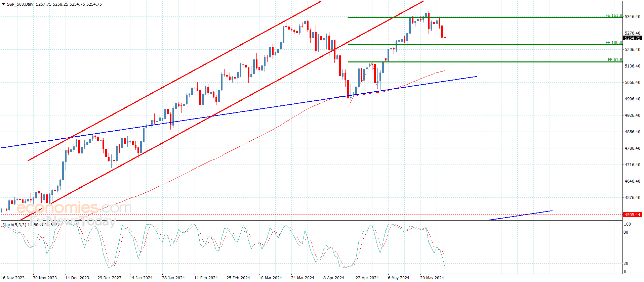Viewport: 644px width, 282px height.
Task: Click the current price tag 5254.75
Action: 632,38
